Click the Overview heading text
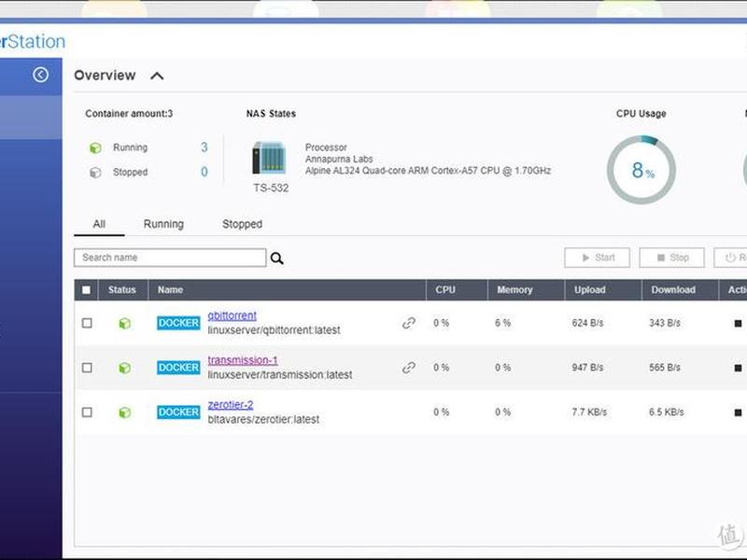 pyautogui.click(x=105, y=76)
